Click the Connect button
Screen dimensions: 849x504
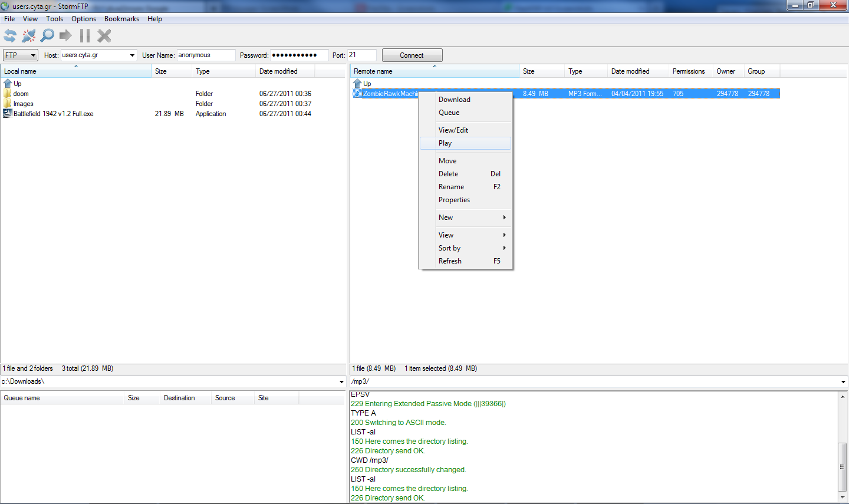point(412,55)
